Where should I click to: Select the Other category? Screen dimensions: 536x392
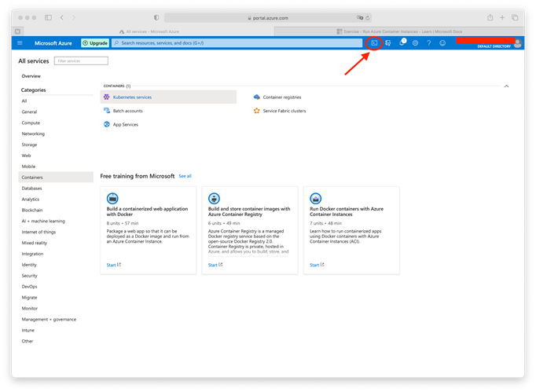point(28,342)
